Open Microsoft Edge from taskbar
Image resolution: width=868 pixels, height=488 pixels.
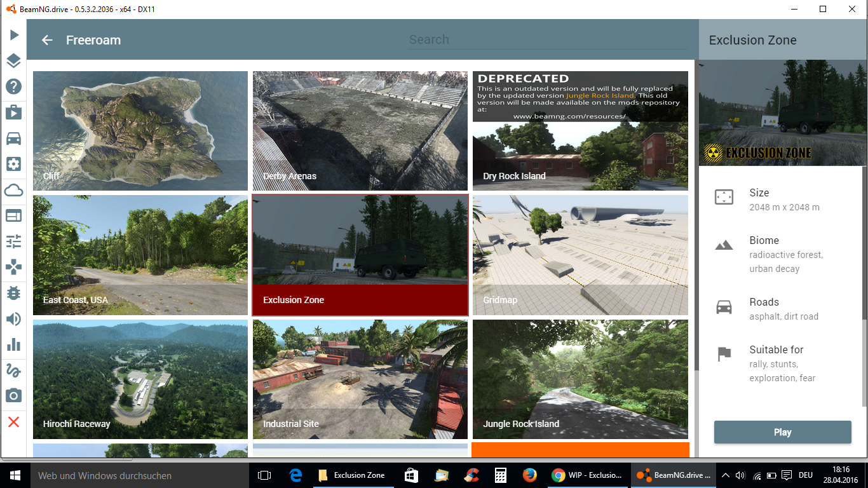click(x=295, y=475)
